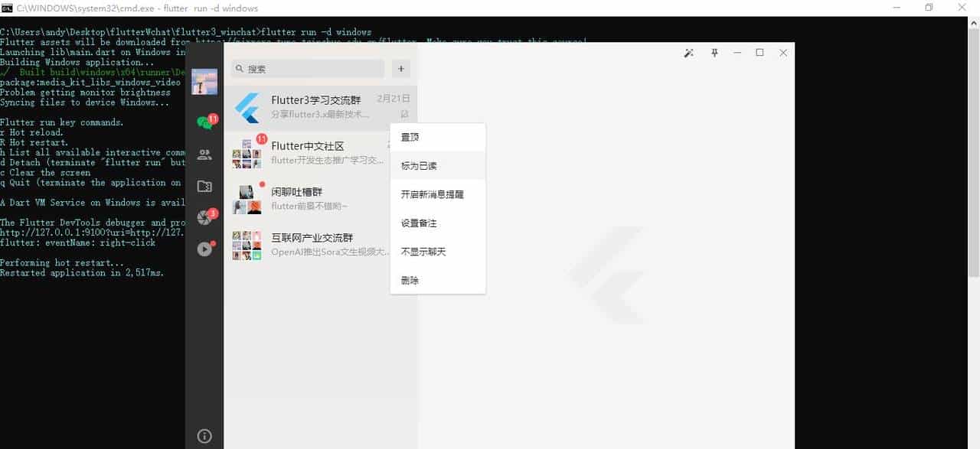This screenshot has height=449, width=980.
Task: Toggle always-on-top with the pin icon
Action: coord(714,53)
